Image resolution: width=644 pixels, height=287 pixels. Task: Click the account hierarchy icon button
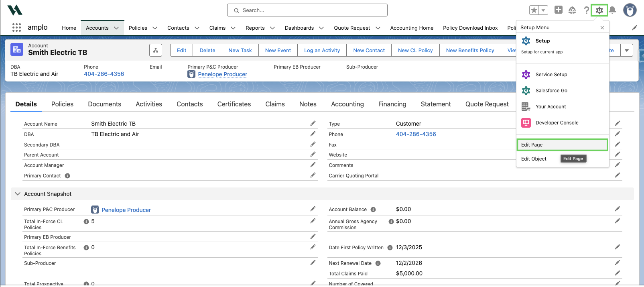(156, 50)
